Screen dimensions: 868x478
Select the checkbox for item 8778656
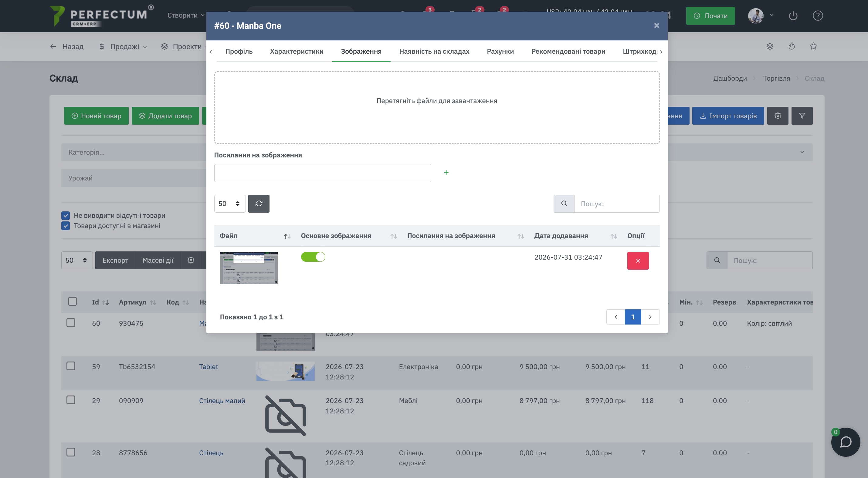point(71,453)
